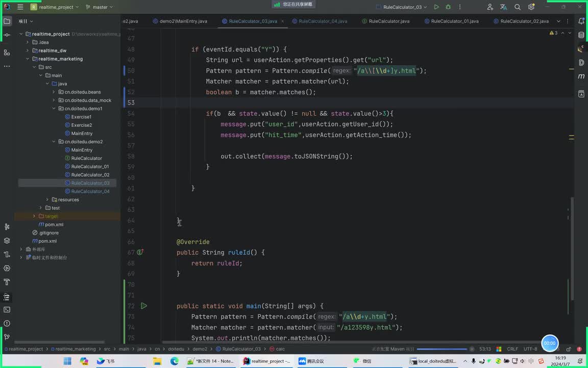Open the Git branch master dropdown
588x368 pixels.
(100, 7)
